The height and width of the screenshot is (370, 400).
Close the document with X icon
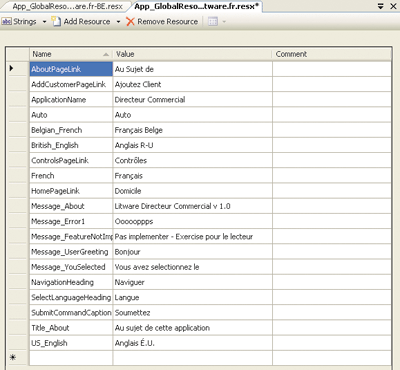pyautogui.click(x=393, y=6)
